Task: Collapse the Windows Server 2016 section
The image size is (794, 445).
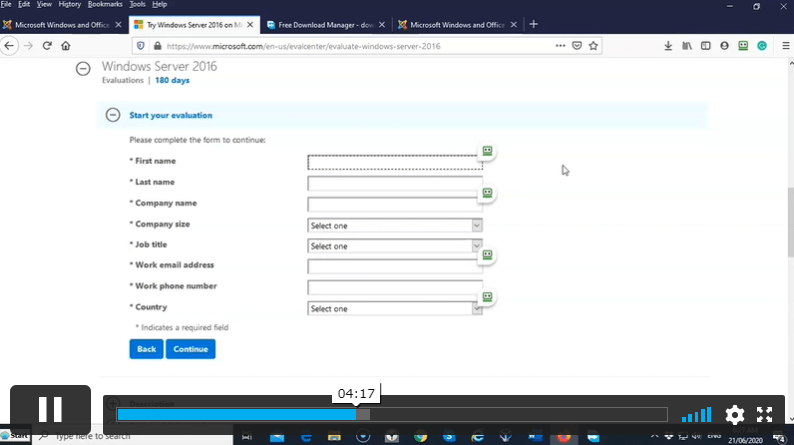Action: point(84,68)
